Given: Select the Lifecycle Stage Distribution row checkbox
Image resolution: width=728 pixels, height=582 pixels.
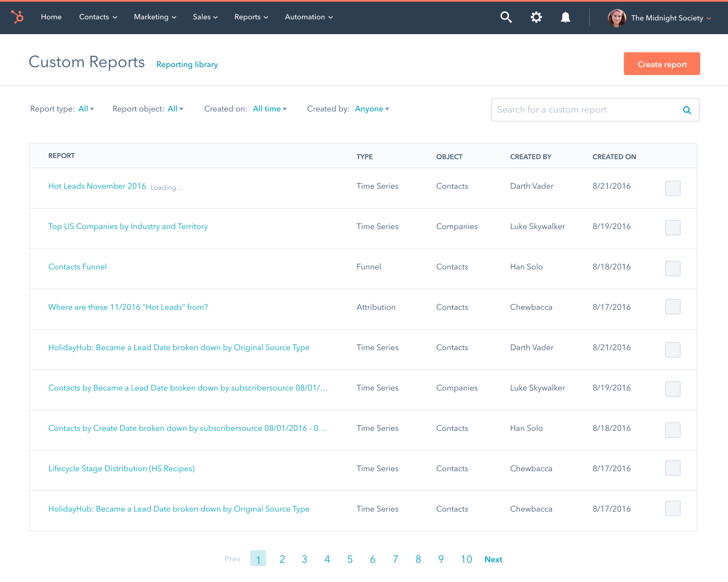Looking at the screenshot, I should coord(673,468).
